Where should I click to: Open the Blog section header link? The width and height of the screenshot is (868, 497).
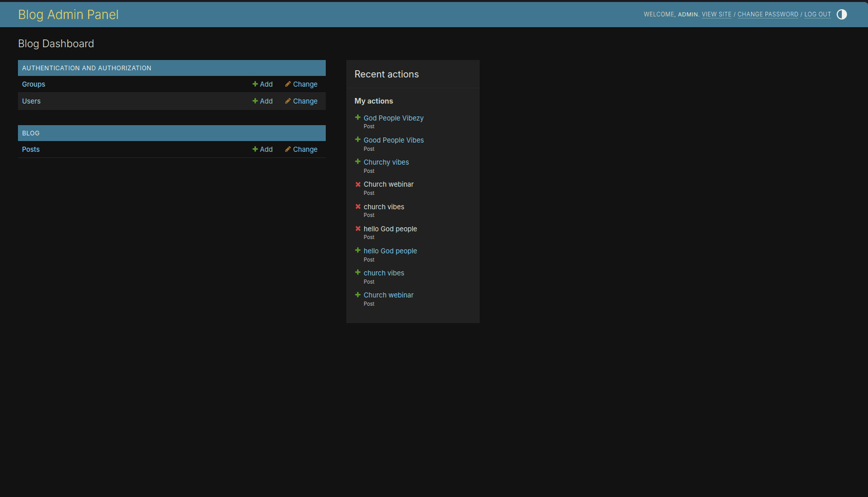tap(31, 133)
